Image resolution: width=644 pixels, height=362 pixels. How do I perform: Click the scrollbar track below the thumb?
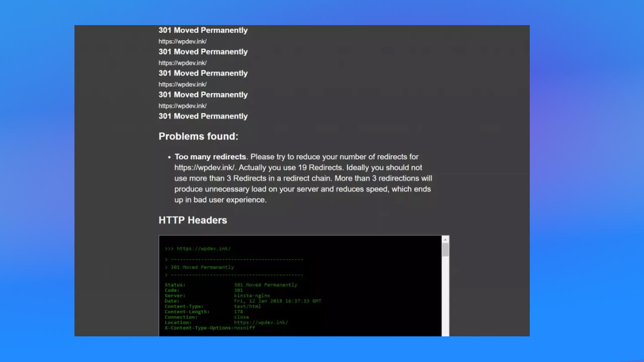(x=445, y=297)
